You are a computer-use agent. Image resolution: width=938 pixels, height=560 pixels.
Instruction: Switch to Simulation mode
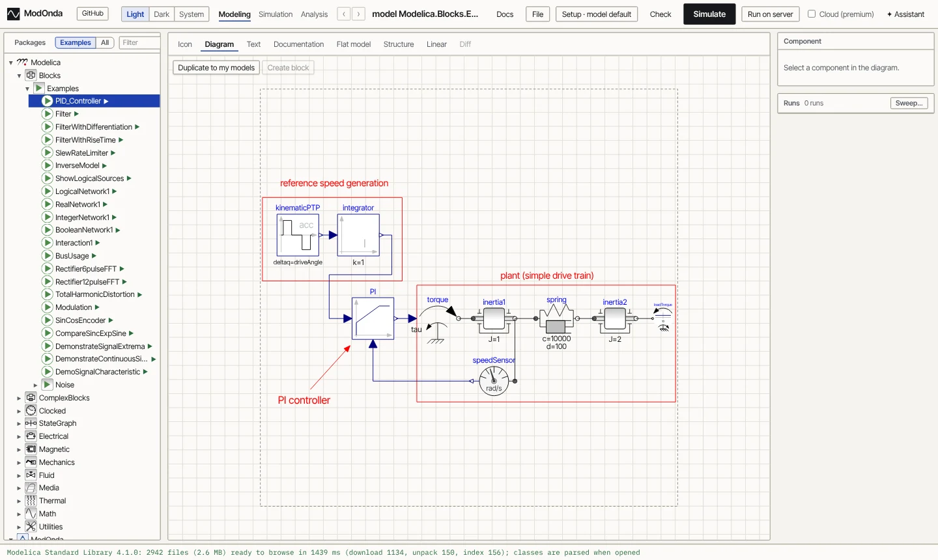tap(276, 14)
